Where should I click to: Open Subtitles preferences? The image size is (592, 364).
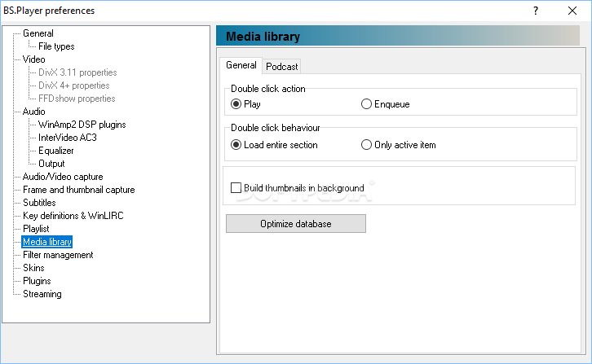pos(39,203)
